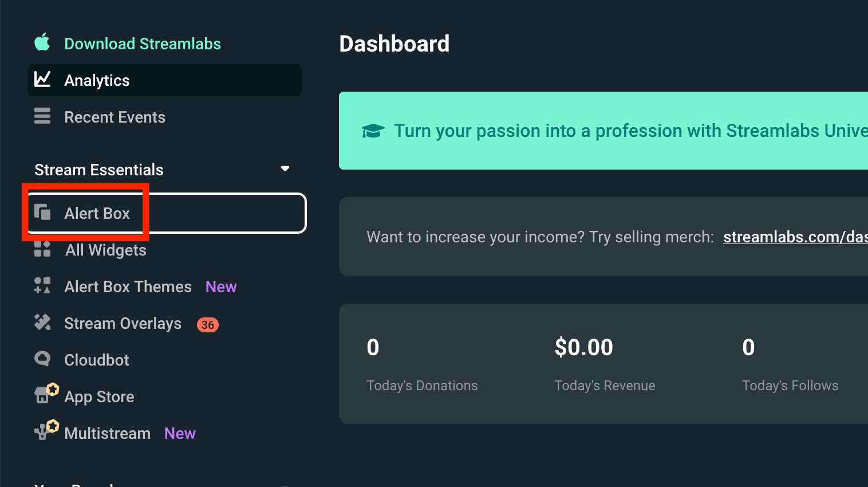Select the Analytics sidebar icon
This screenshot has width=868, height=487.
(43, 80)
